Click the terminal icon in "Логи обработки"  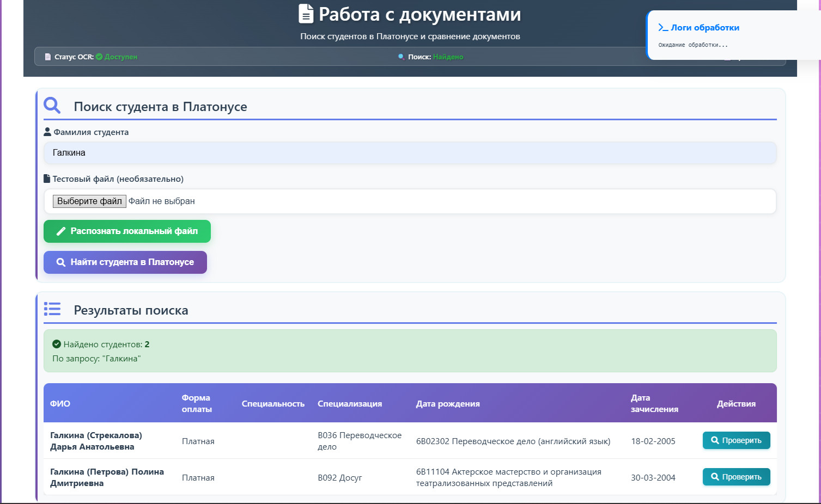click(x=662, y=27)
